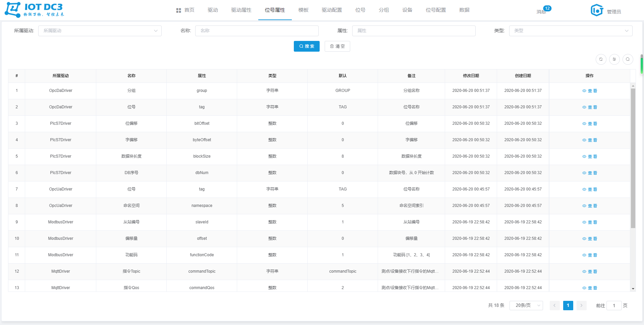
Task: Click the 数据块长度 name cell
Action: point(131,156)
